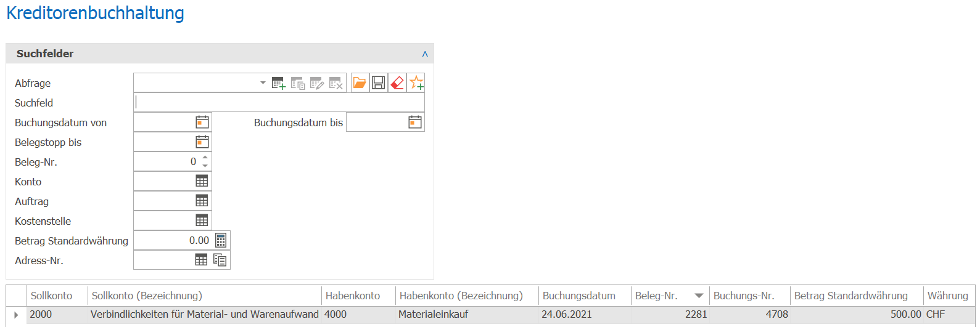Focus the Suchfeld text input
980x327 pixels.
[279, 102]
